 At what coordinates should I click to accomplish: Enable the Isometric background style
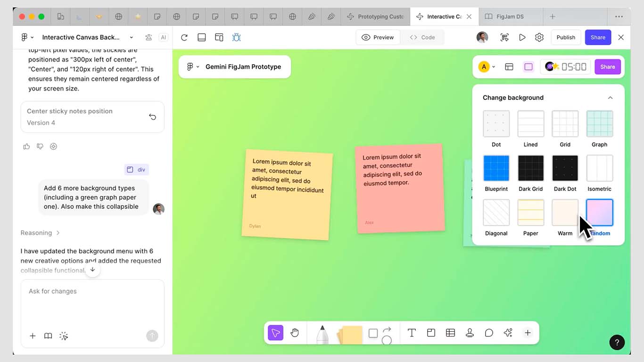(x=599, y=168)
